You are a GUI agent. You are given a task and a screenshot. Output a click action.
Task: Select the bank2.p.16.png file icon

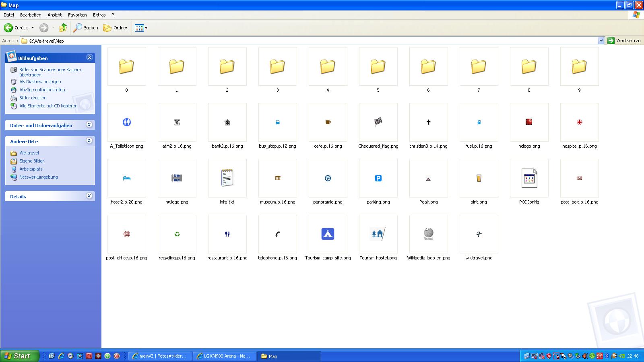(x=227, y=122)
